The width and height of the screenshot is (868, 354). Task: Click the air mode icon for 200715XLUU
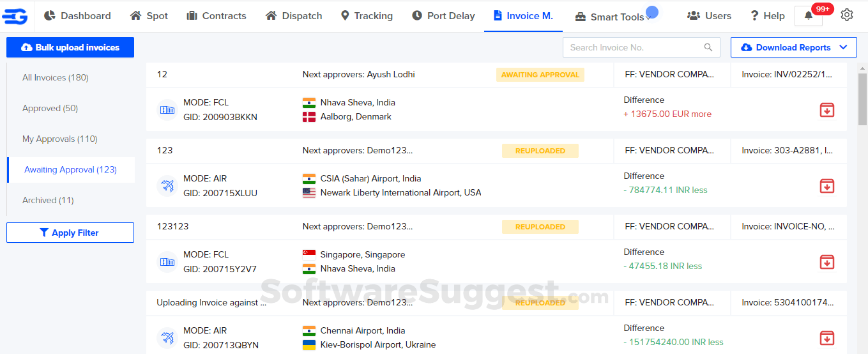click(x=167, y=186)
